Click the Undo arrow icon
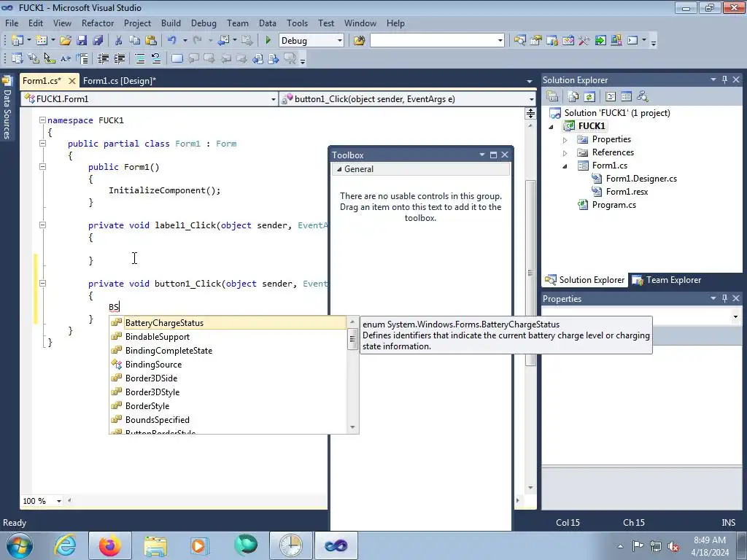 (172, 41)
